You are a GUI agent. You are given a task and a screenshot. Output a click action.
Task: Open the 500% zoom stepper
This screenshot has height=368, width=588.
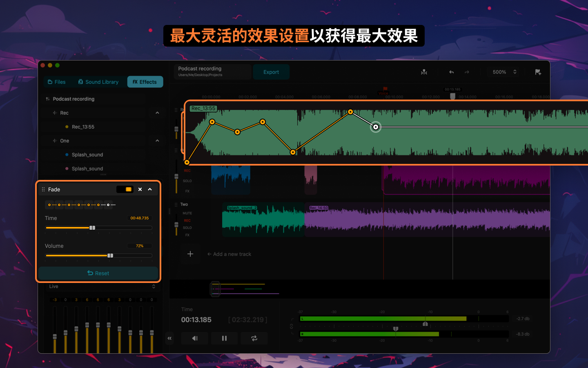click(515, 72)
